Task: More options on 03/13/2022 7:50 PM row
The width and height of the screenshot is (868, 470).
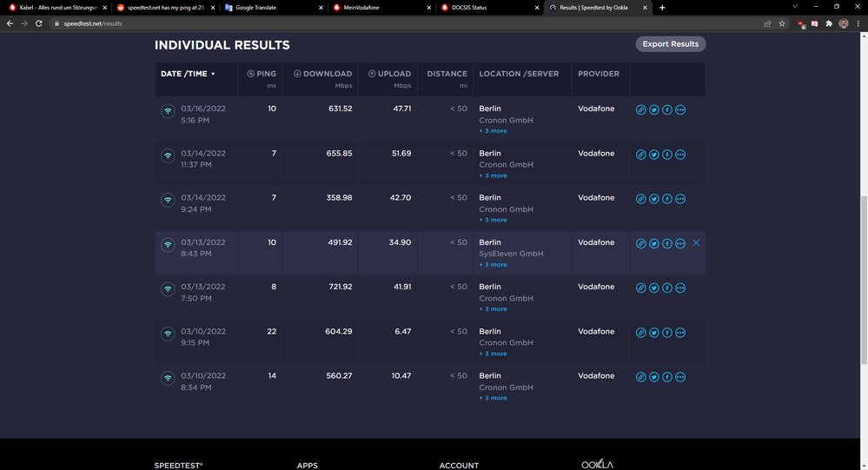Action: click(x=680, y=288)
